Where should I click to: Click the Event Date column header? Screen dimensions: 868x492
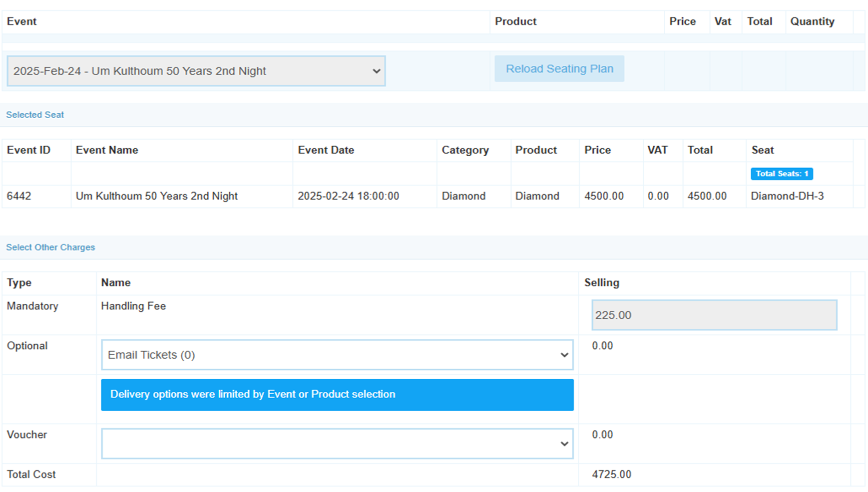[x=326, y=150]
